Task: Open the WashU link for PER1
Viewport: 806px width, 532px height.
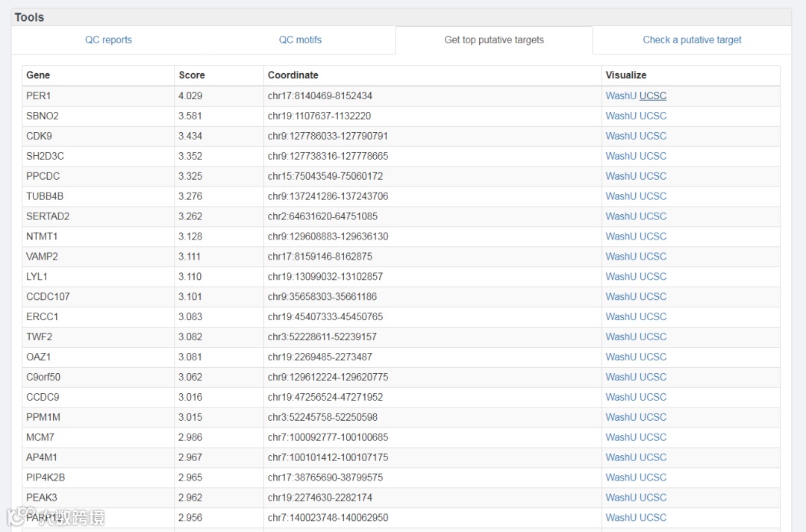Action: 621,96
